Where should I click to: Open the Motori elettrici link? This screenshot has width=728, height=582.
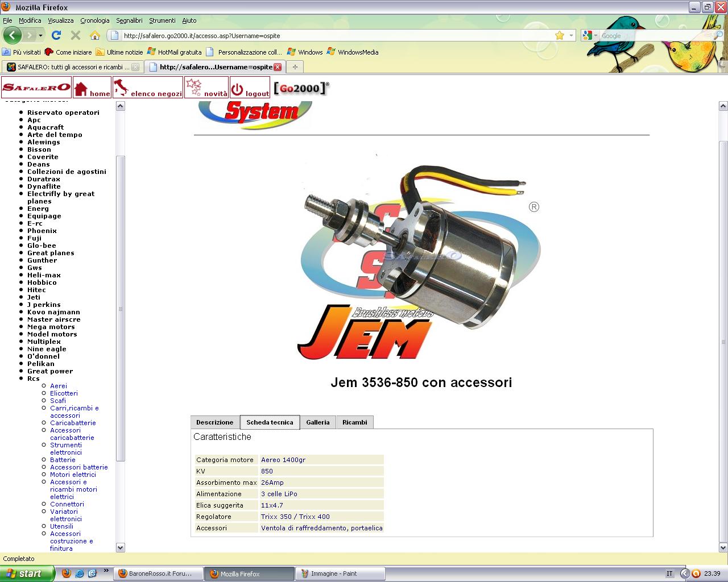pos(73,475)
